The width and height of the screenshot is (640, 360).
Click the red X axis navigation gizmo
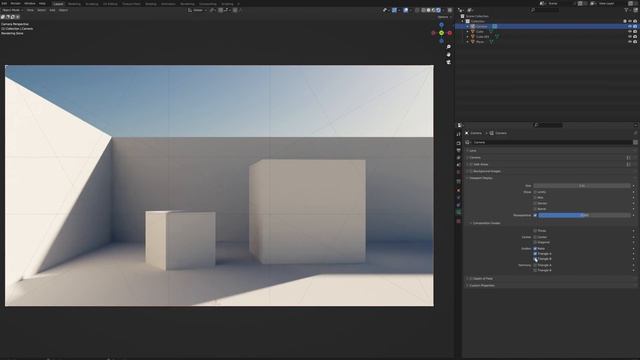[x=450, y=33]
